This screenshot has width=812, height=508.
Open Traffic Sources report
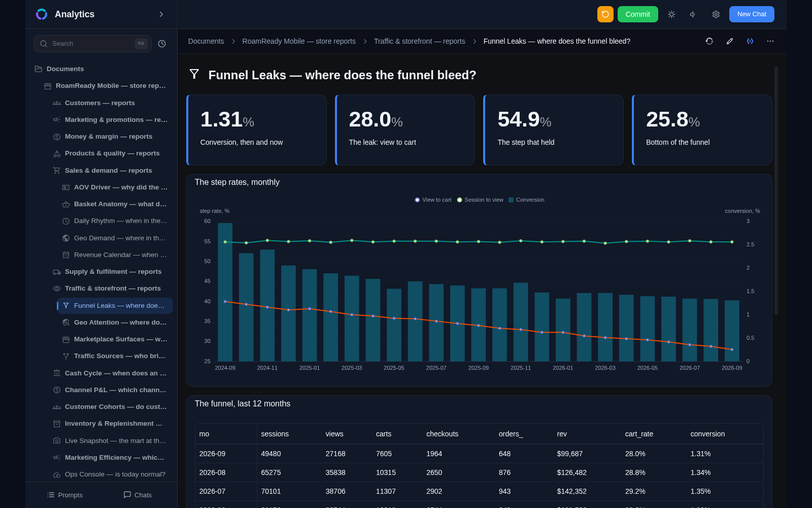click(115, 356)
